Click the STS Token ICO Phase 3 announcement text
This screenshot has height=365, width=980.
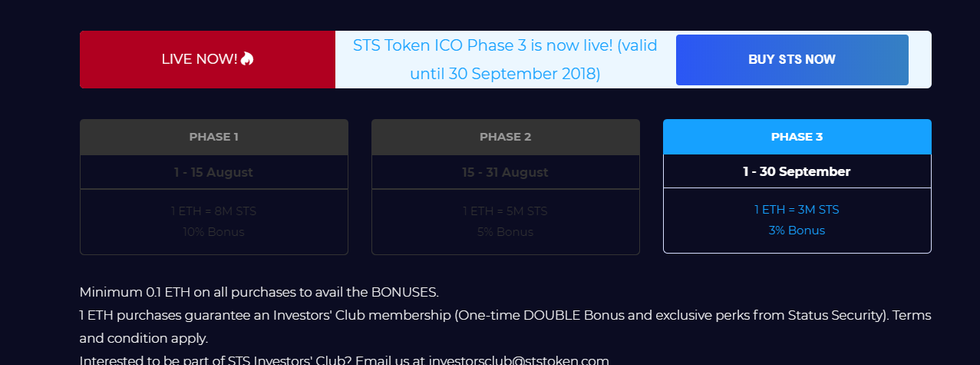(x=505, y=60)
